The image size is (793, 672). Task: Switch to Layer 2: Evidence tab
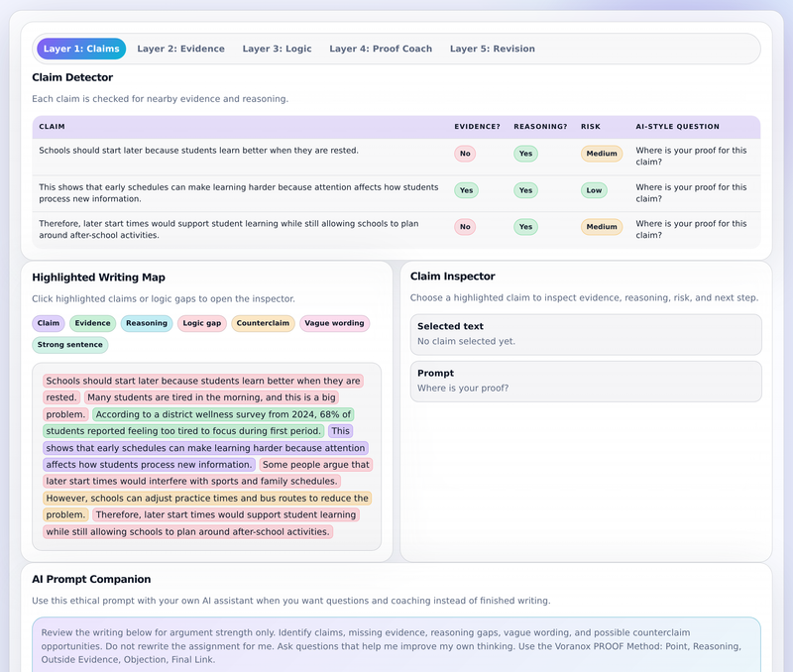pos(180,49)
